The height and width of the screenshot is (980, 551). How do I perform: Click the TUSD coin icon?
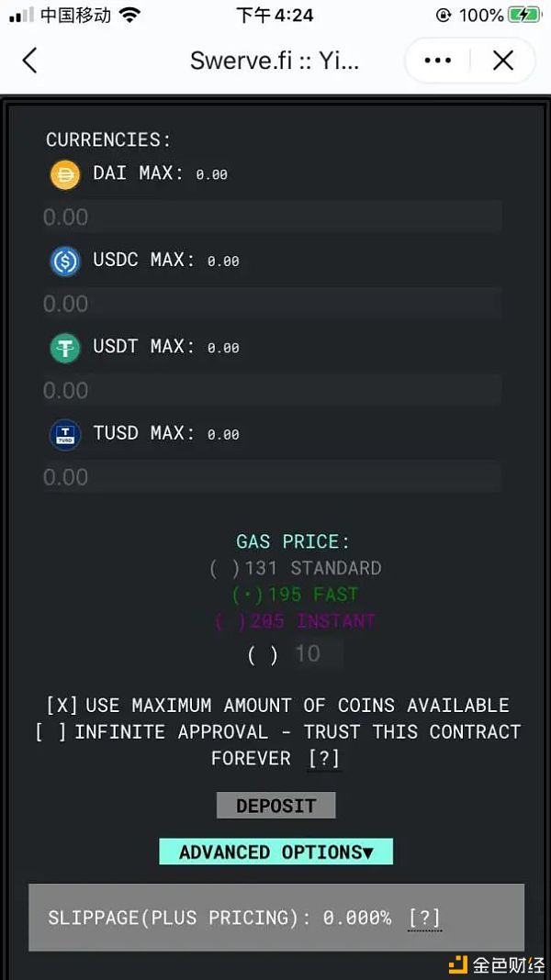click(x=65, y=435)
